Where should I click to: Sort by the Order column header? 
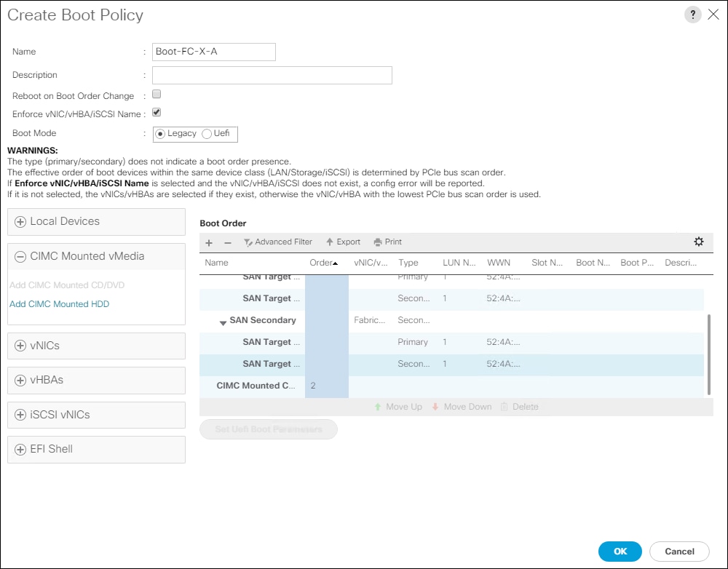tap(324, 263)
